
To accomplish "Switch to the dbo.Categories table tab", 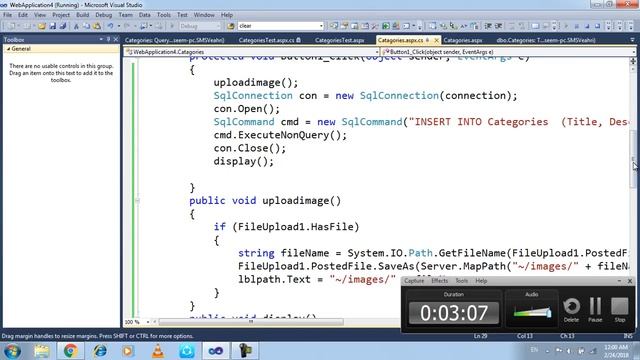I will (x=546, y=40).
